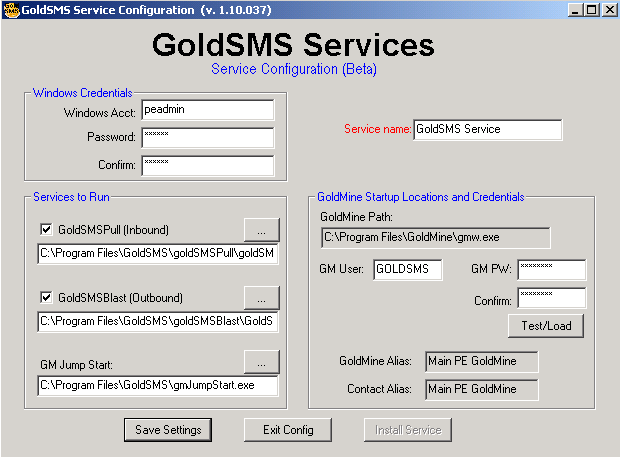This screenshot has height=457, width=620.
Task: Click the 'Services to Run' group label
Action: (71, 197)
